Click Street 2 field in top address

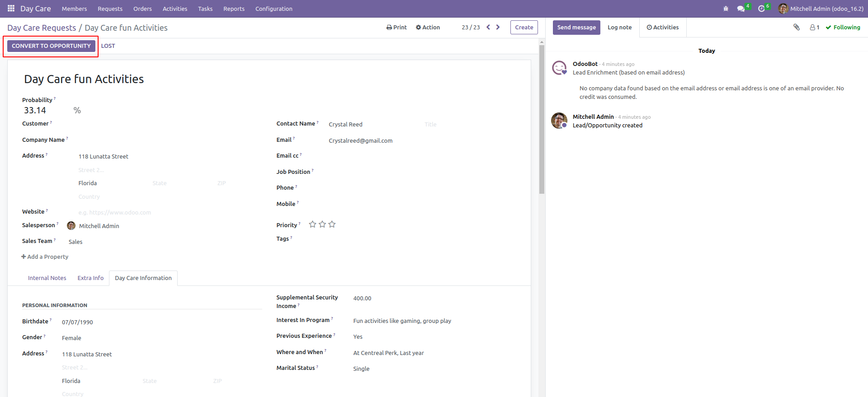click(x=170, y=170)
